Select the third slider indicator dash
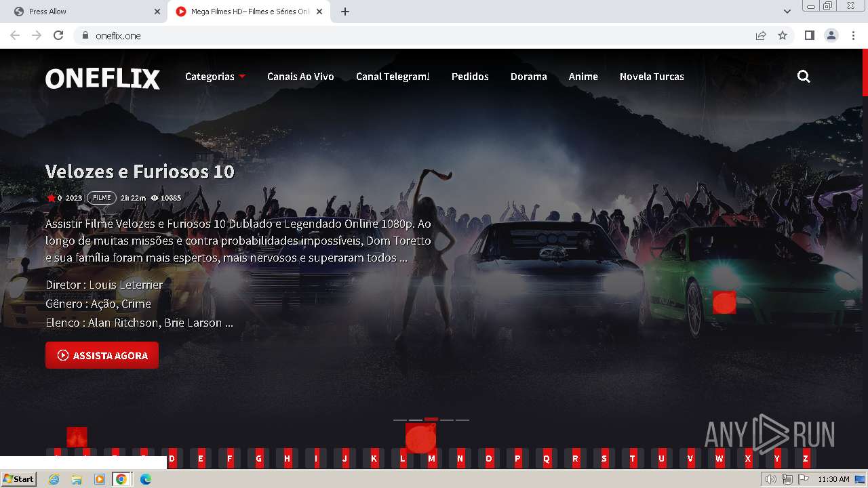 [x=431, y=420]
